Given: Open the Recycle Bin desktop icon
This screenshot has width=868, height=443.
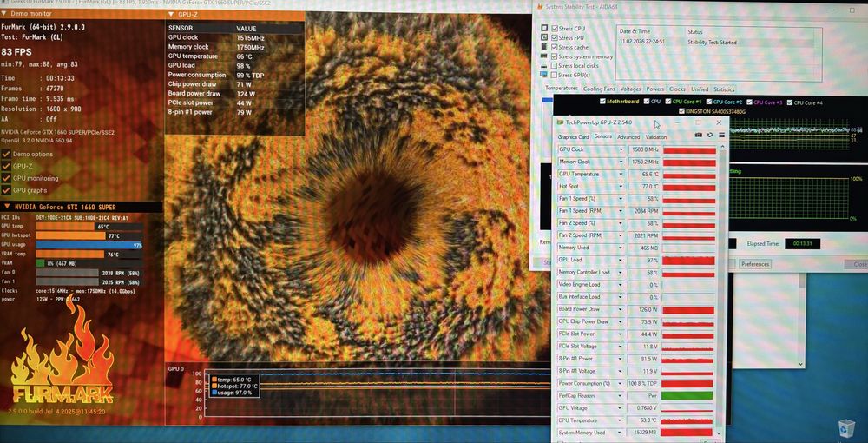Looking at the screenshot, I should [846, 427].
